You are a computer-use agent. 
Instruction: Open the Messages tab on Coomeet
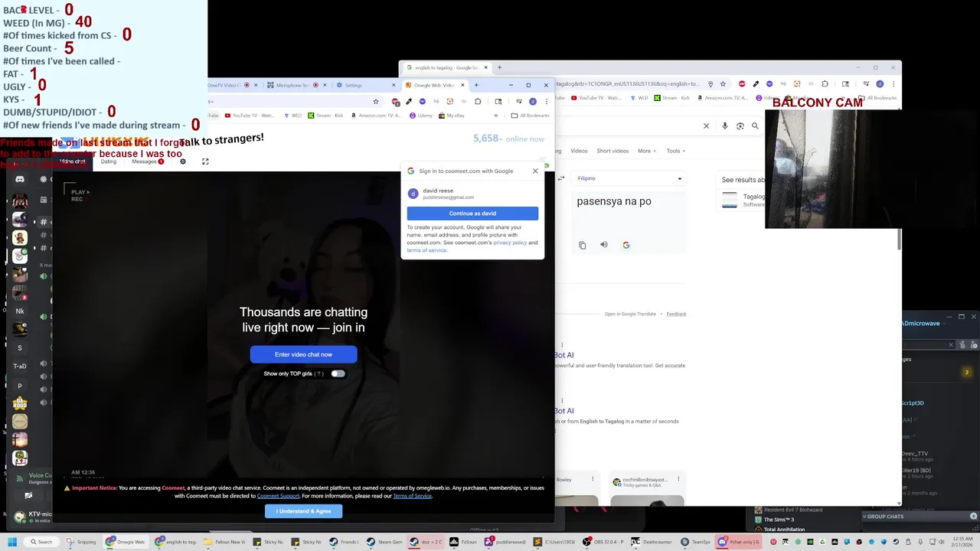pos(147,161)
